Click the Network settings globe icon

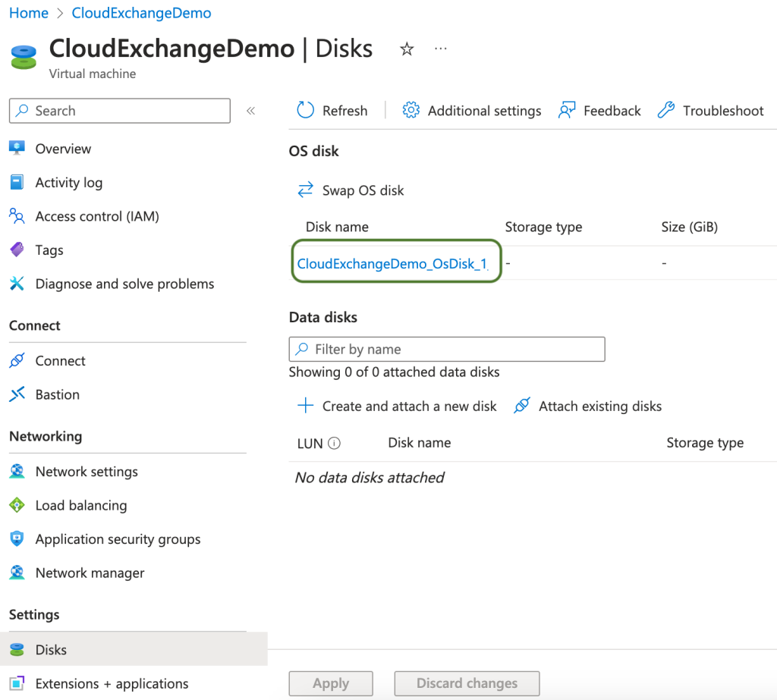[x=17, y=471]
